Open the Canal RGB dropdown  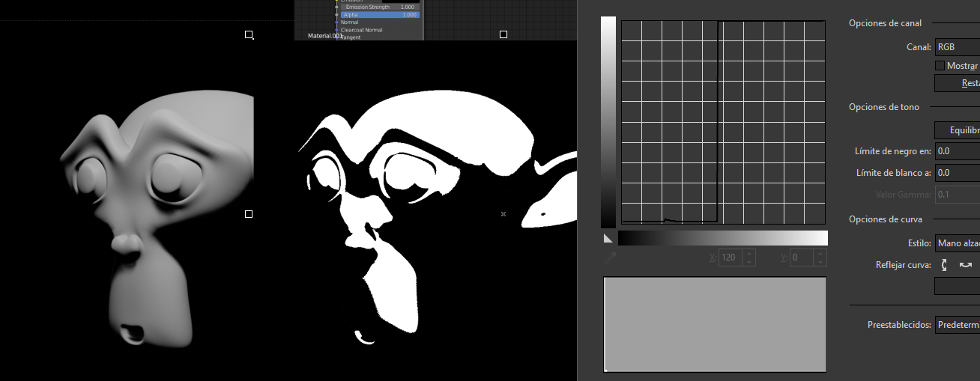click(957, 47)
